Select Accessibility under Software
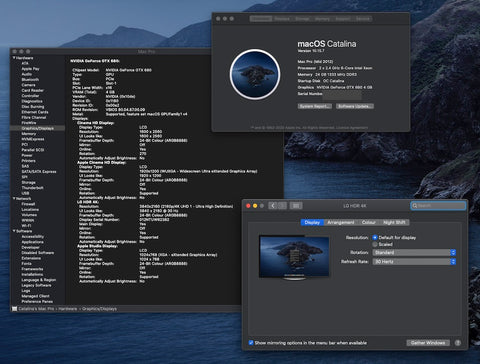Viewport: 480px width, 364px height. tap(32, 236)
